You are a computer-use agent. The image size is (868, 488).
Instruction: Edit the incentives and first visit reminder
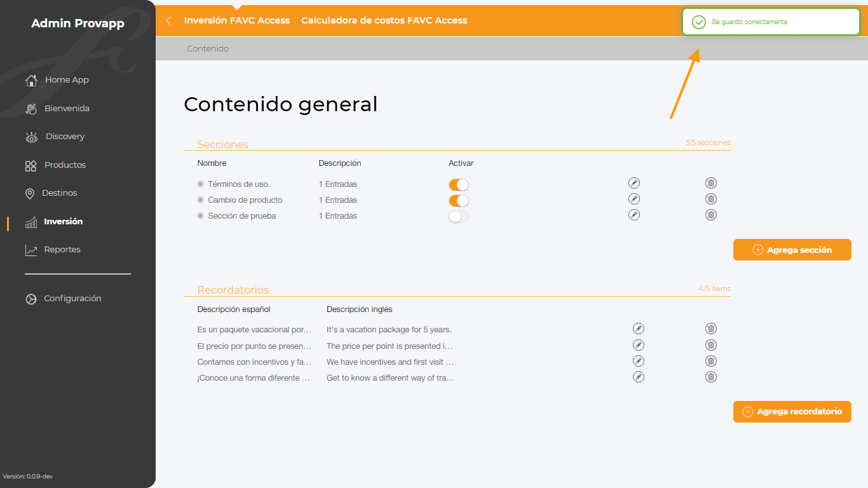coord(639,361)
